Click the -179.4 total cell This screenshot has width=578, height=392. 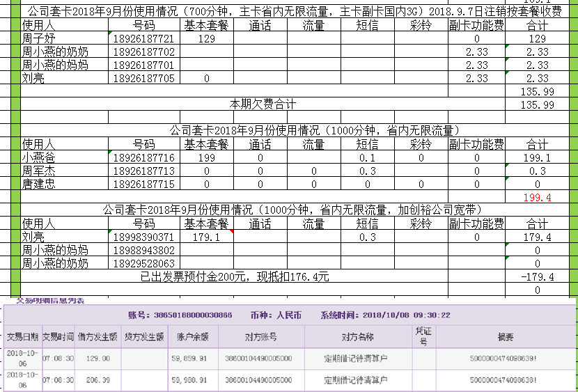[536, 277]
